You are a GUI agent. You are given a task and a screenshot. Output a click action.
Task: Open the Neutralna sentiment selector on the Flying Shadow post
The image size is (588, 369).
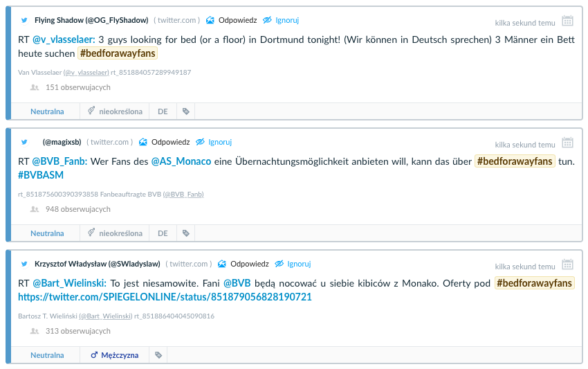[47, 111]
